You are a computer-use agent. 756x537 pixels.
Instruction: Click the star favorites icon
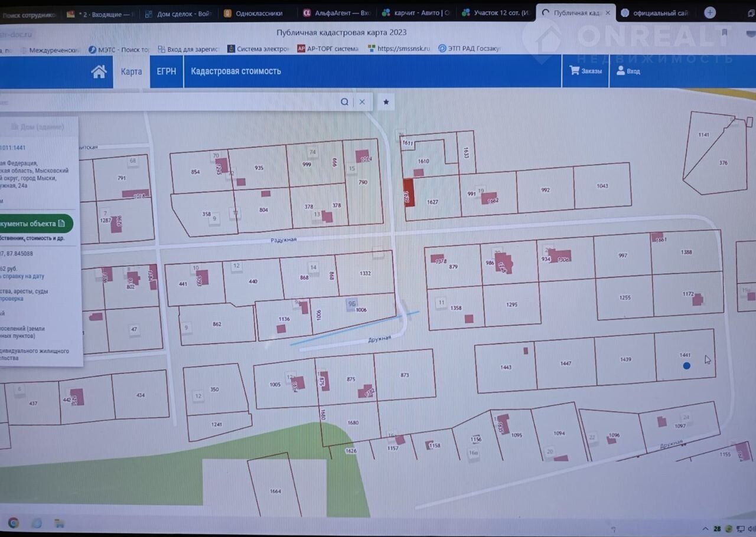[x=386, y=101]
